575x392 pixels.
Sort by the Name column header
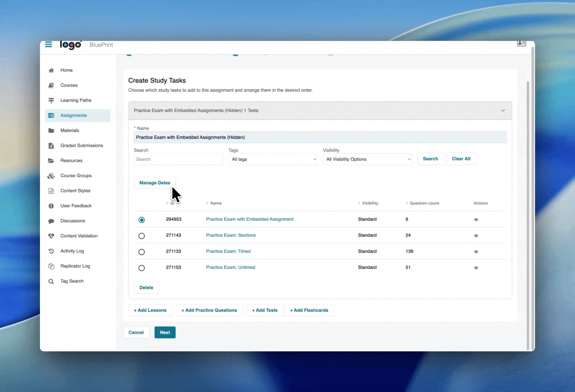214,203
